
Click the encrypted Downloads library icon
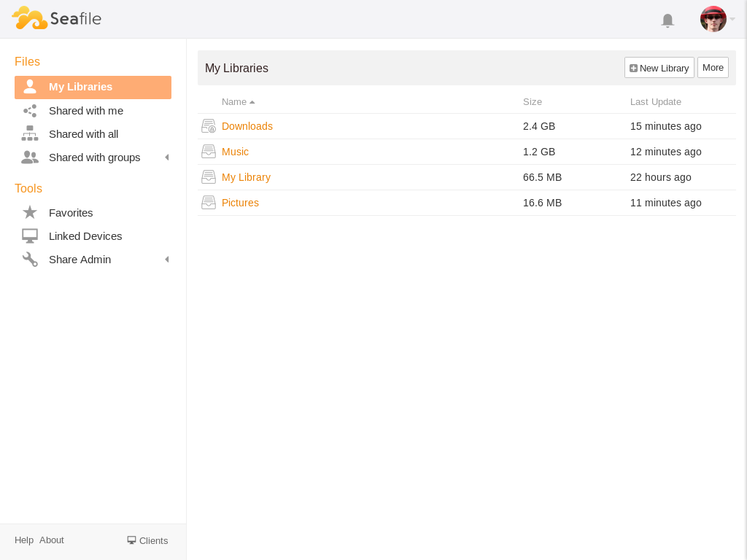(x=209, y=126)
